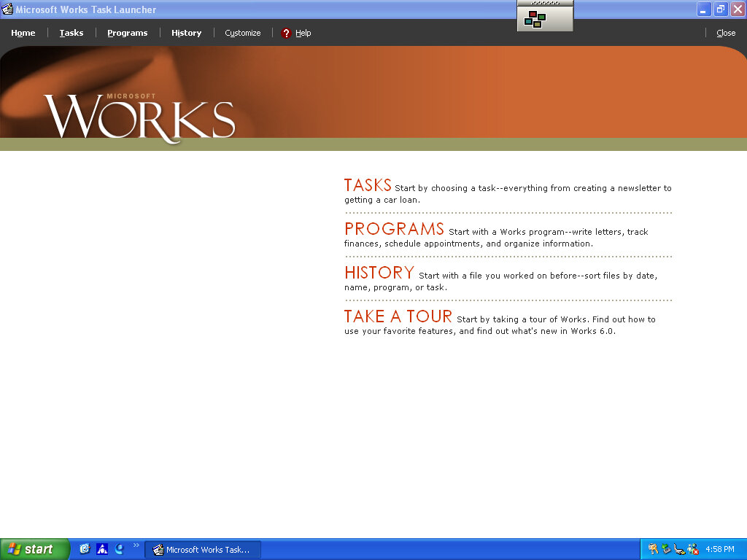747x560 pixels.
Task: Click the PROGRAMS heading link
Action: tap(394, 229)
